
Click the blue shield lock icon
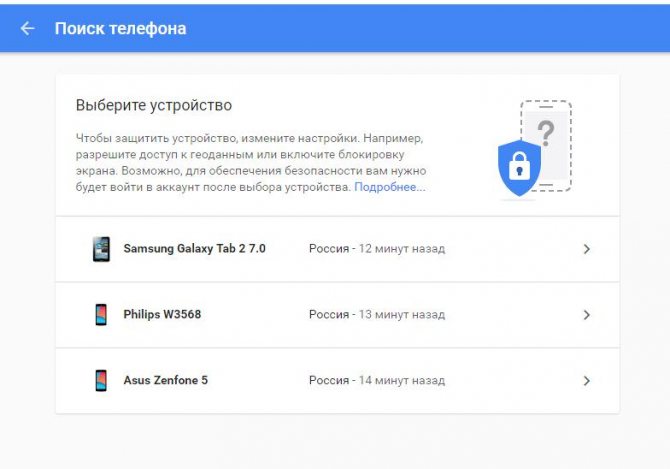click(519, 167)
